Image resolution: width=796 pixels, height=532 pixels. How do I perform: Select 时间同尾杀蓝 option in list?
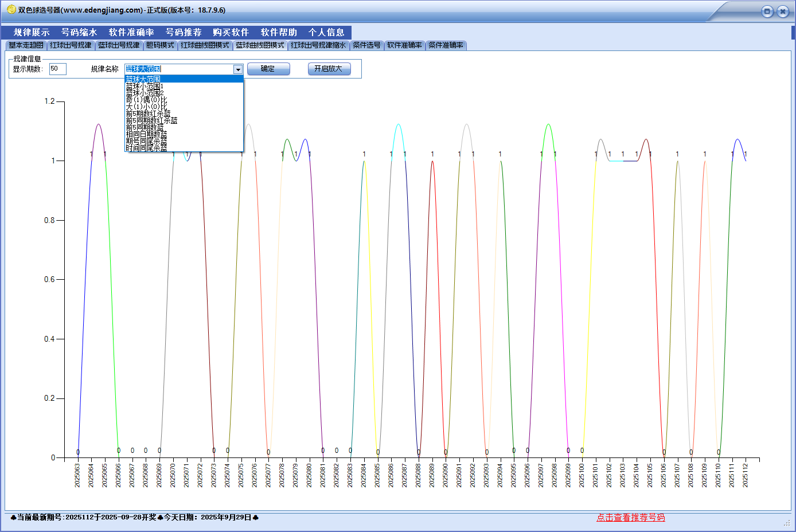tap(146, 148)
